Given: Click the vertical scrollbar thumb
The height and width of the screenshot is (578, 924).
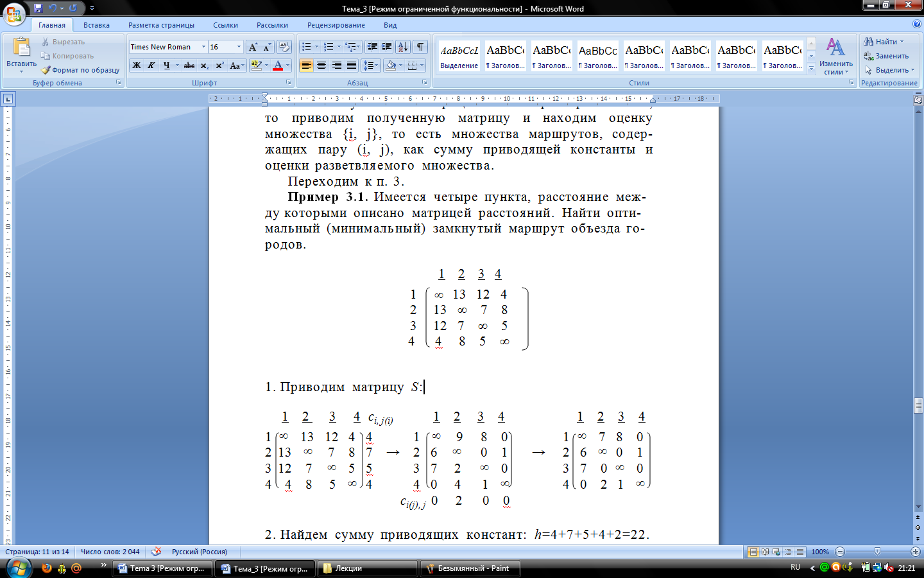Looking at the screenshot, I should point(918,405).
